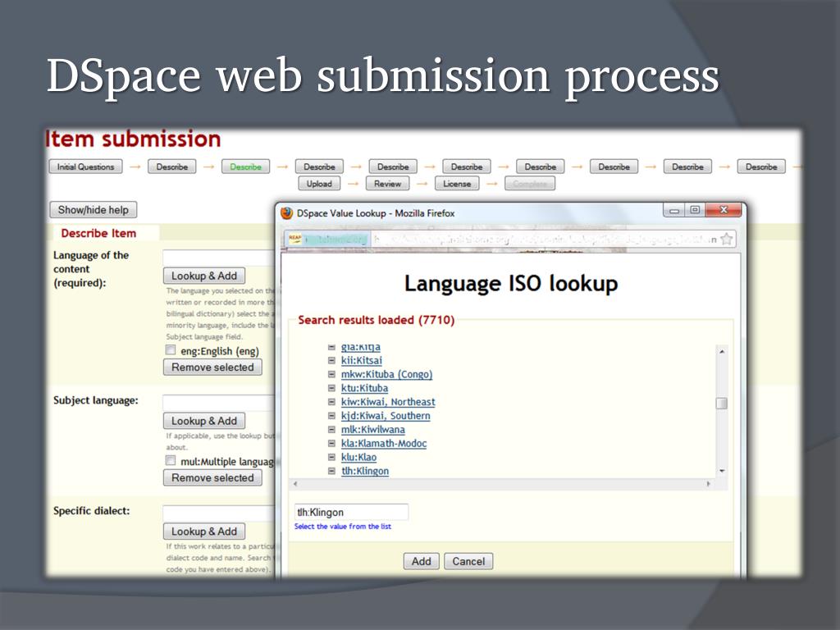
Task: Bookmark the page with the star icon
Action: tap(727, 239)
